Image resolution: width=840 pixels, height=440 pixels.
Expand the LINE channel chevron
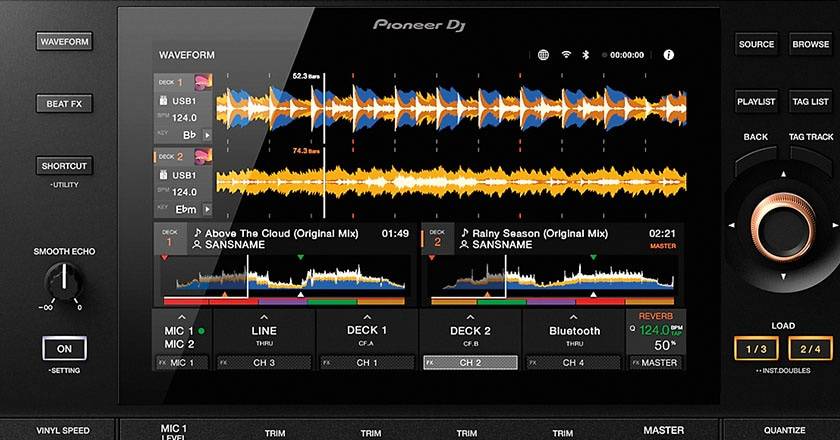[264, 317]
